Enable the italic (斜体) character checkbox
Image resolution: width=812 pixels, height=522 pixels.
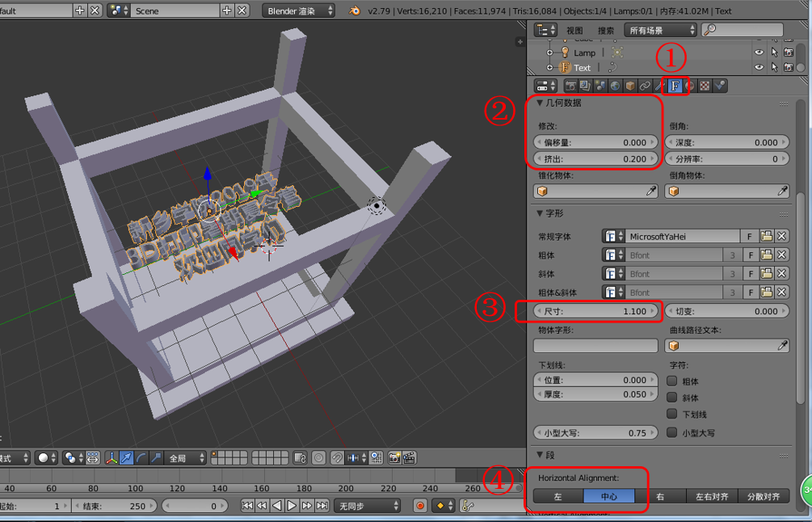[x=672, y=398]
